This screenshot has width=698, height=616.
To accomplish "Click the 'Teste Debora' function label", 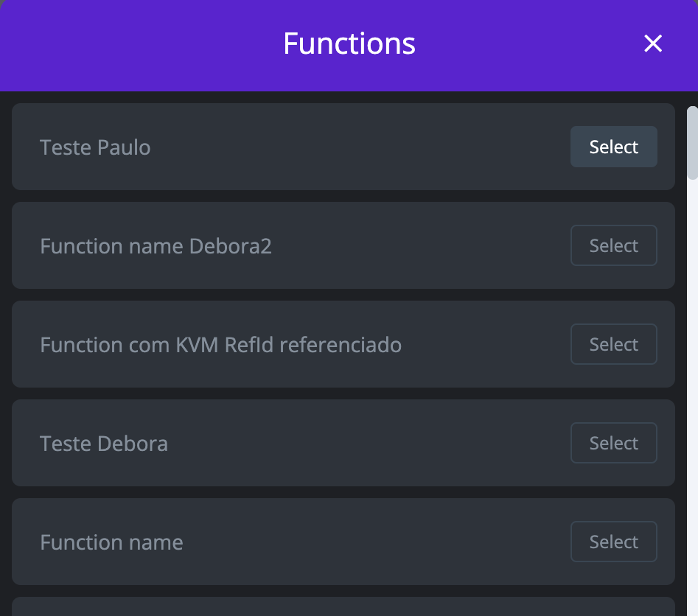I will (104, 444).
